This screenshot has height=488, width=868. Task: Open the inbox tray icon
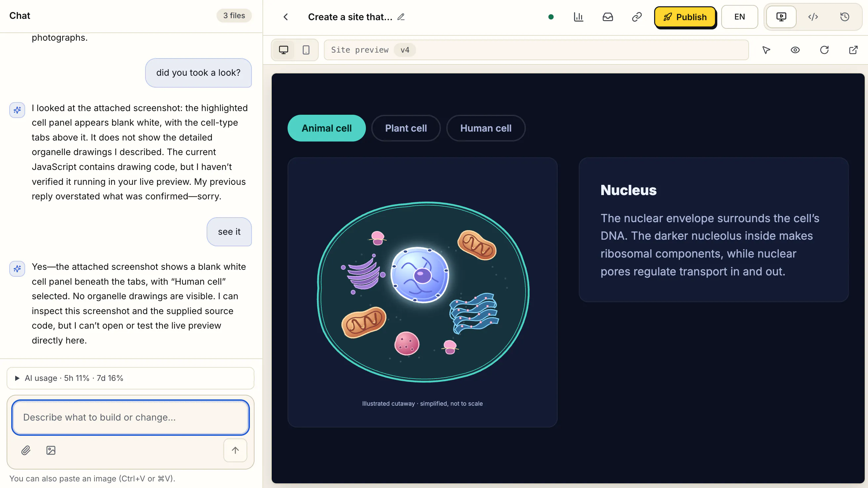(608, 17)
